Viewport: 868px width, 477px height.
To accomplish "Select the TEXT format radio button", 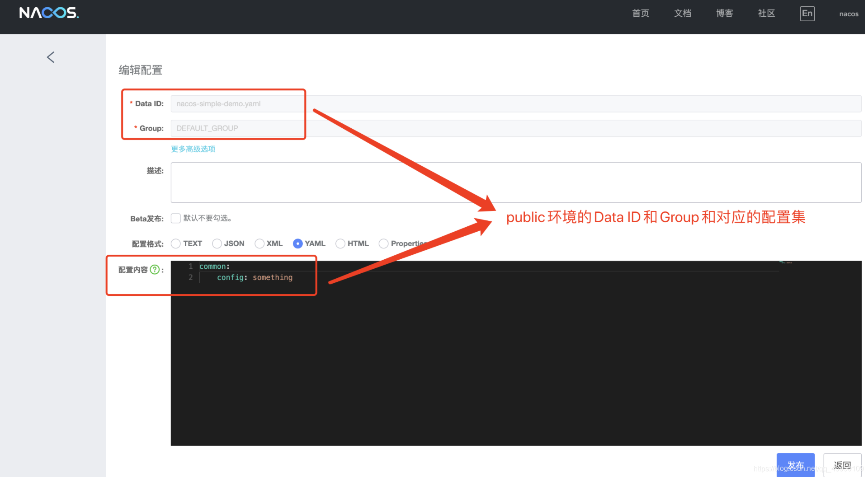I will 175,243.
